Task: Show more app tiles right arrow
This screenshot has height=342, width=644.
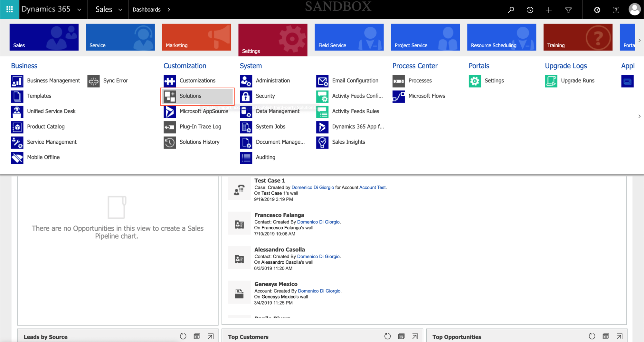Action: 639,40
